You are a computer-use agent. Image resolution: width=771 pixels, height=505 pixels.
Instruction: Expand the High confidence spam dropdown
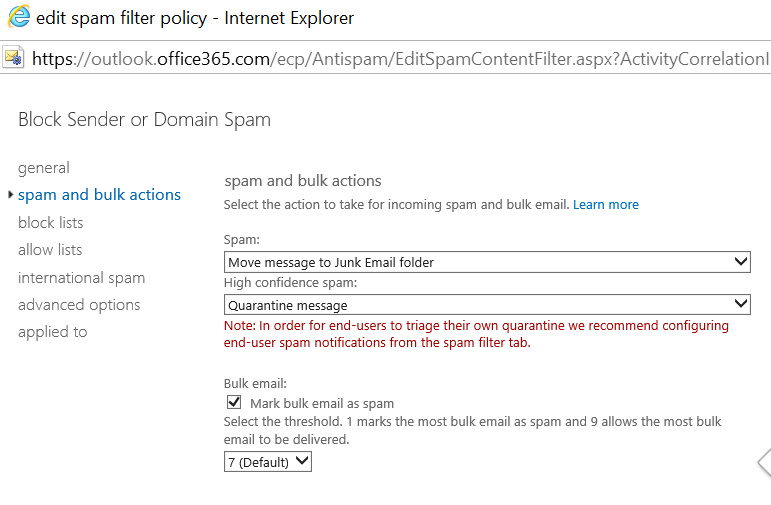487,305
